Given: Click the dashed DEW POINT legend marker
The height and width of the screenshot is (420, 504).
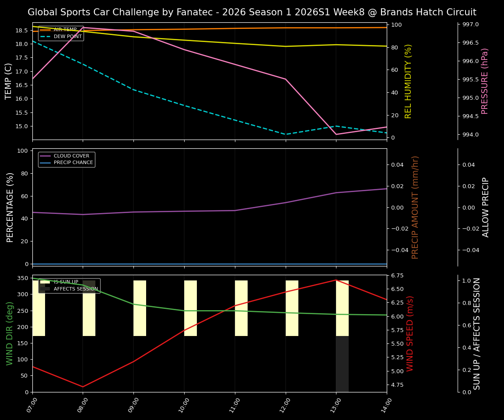Looking at the screenshot, I should pos(45,37).
